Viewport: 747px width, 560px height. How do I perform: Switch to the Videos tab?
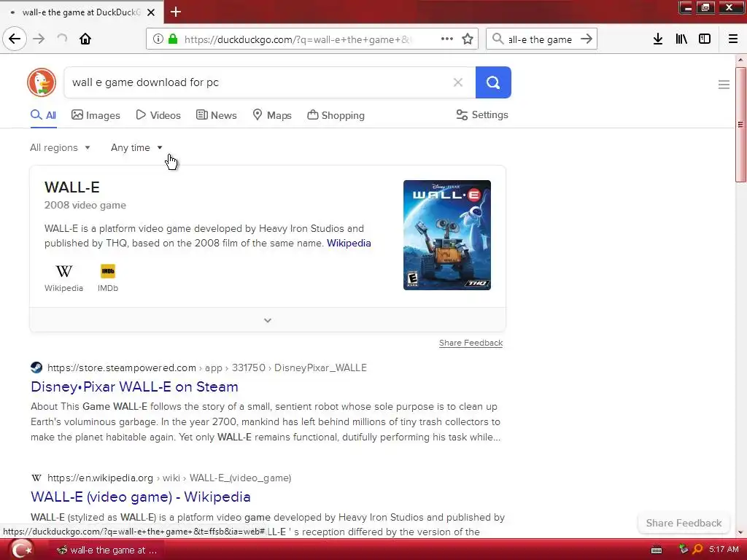tap(158, 115)
